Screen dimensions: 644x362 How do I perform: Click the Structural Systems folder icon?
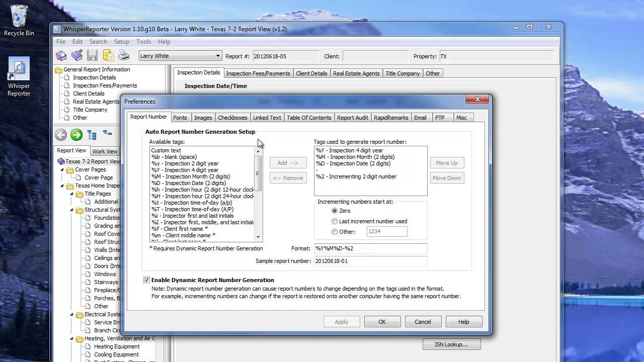pos(79,210)
